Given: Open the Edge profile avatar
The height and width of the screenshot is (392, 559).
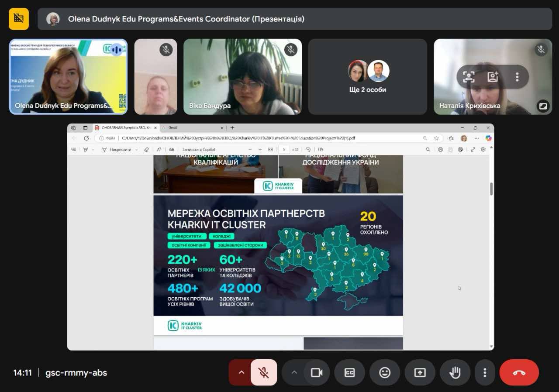Looking at the screenshot, I should (x=464, y=138).
